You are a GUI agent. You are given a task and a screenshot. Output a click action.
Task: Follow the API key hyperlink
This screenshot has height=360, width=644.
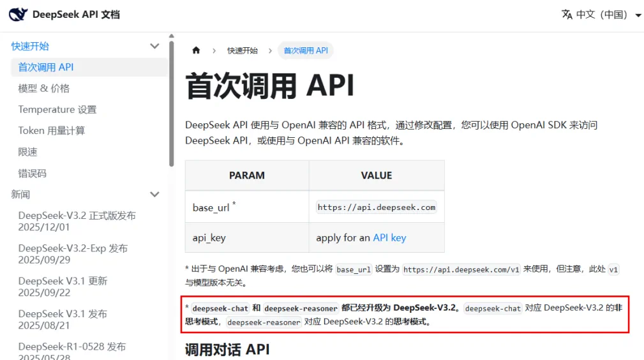389,237
